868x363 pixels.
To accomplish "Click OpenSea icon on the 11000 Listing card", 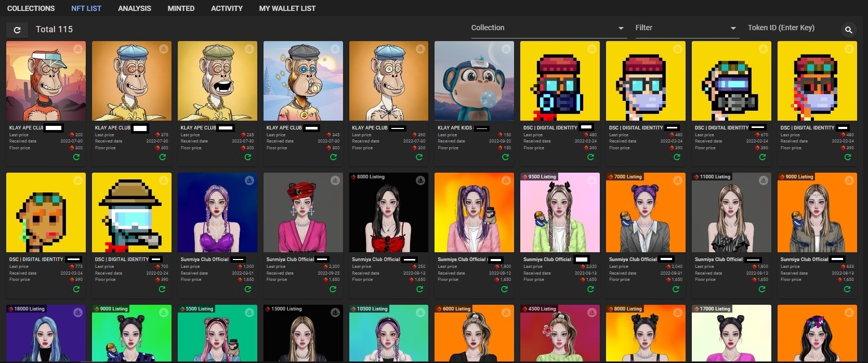I will [x=763, y=180].
